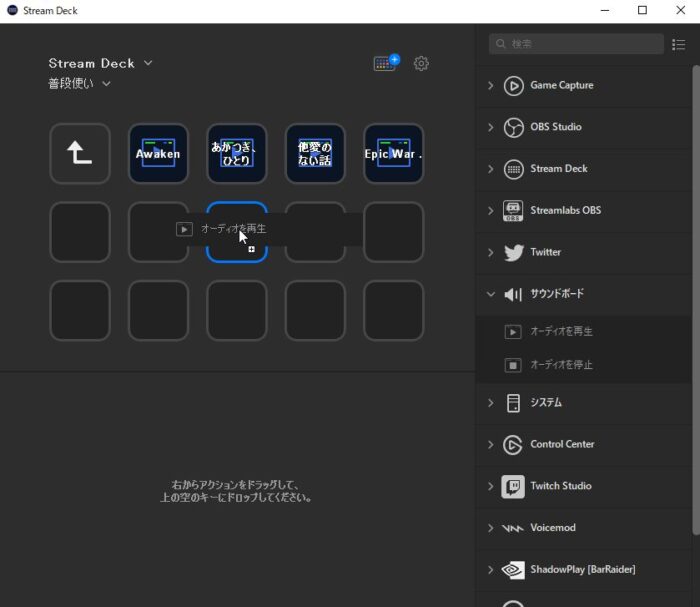This screenshot has width=700, height=607.
Task: Expand the Twitch Studio category chevron
Action: (491, 486)
